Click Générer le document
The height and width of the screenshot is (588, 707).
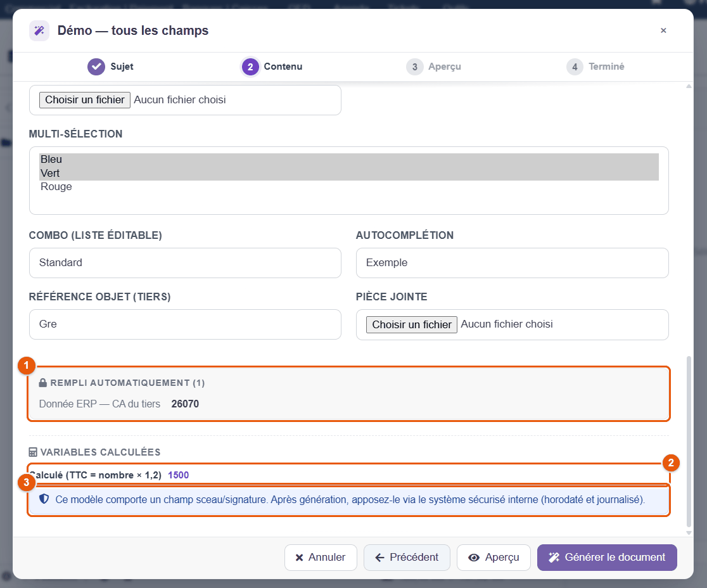click(607, 558)
